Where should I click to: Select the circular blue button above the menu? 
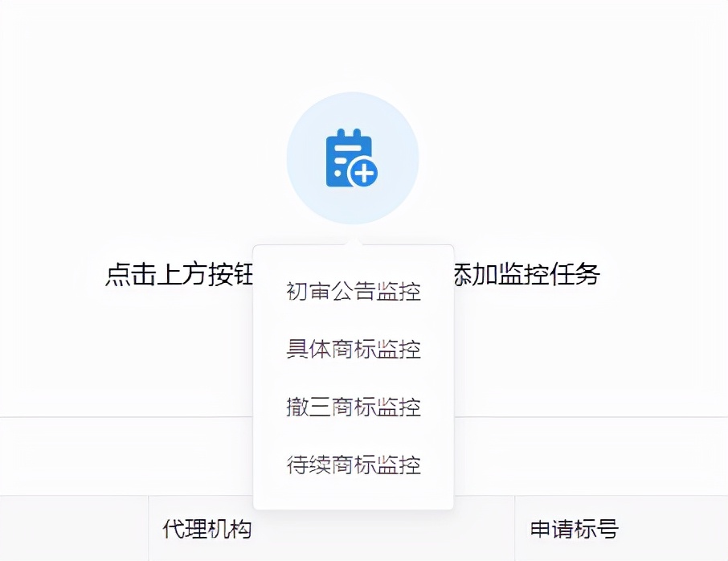(x=352, y=158)
